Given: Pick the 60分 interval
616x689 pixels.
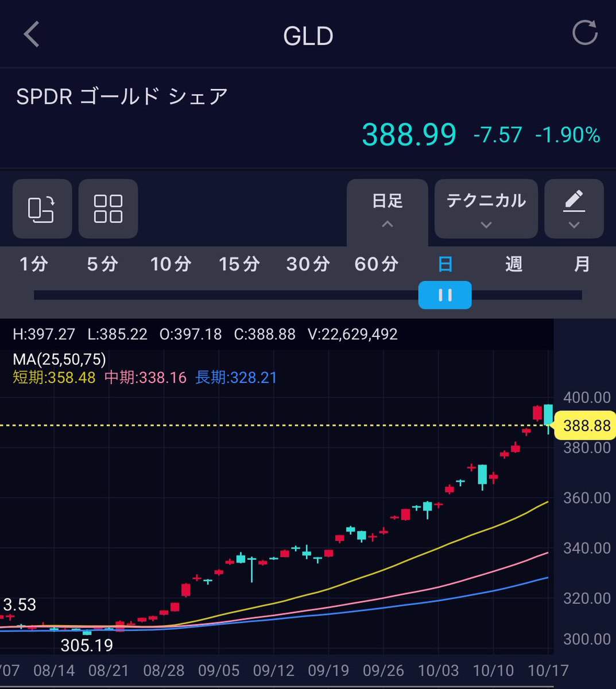Looking at the screenshot, I should point(376,264).
